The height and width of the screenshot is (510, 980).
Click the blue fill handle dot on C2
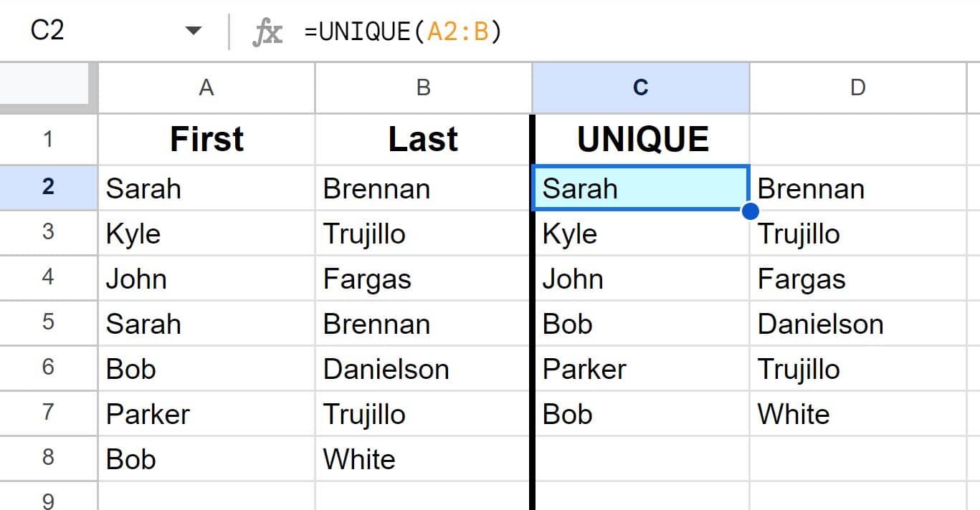[x=751, y=211]
